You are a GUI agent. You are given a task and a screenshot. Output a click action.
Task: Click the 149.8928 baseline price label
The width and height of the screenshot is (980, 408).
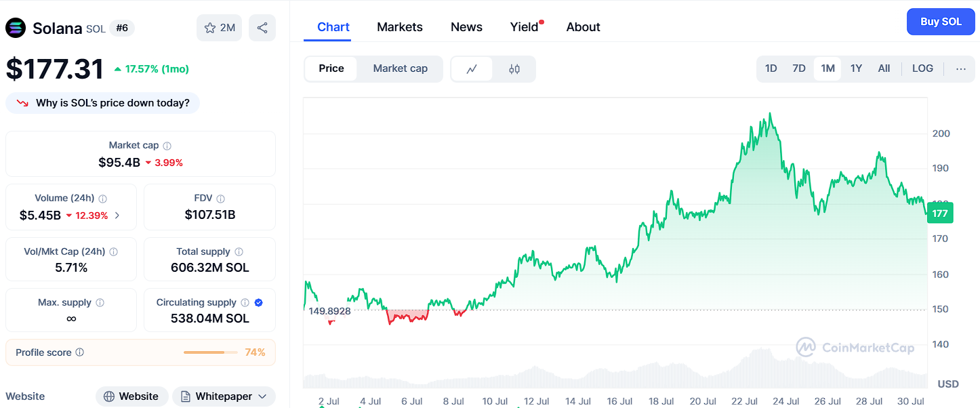329,311
